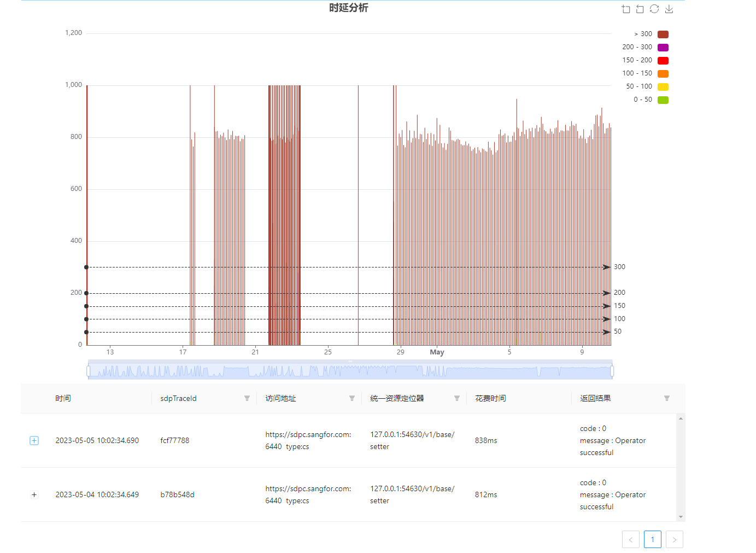
Task: Toggle the '0 - 50' legend range
Action: click(x=663, y=100)
